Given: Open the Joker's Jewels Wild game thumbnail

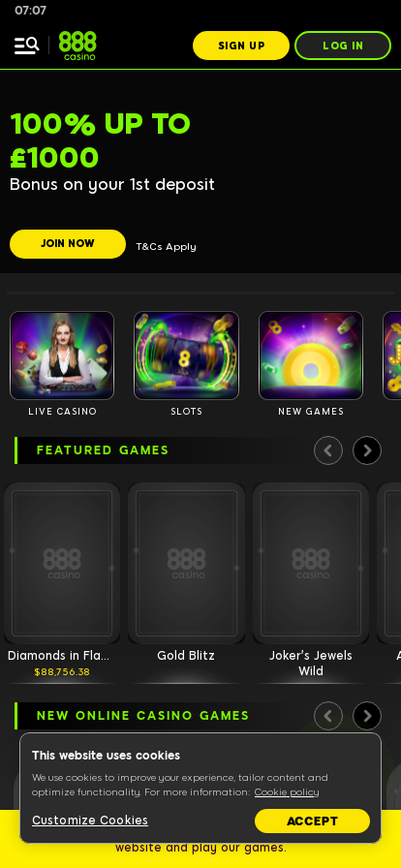Looking at the screenshot, I should tap(311, 563).
